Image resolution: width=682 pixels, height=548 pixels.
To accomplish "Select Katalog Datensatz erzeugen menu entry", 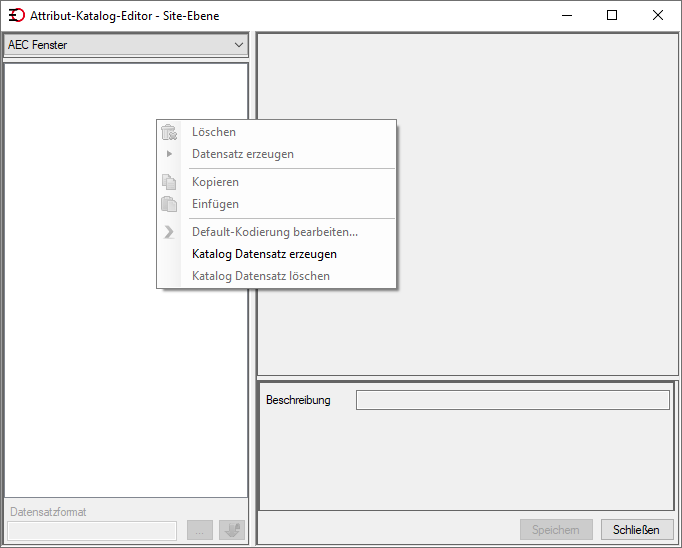I will (x=277, y=254).
